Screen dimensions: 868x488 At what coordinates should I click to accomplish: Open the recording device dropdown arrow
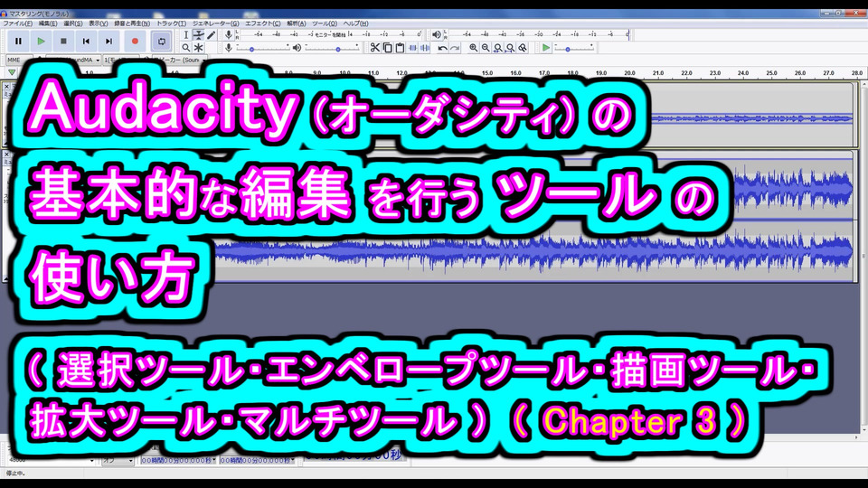pos(98,60)
